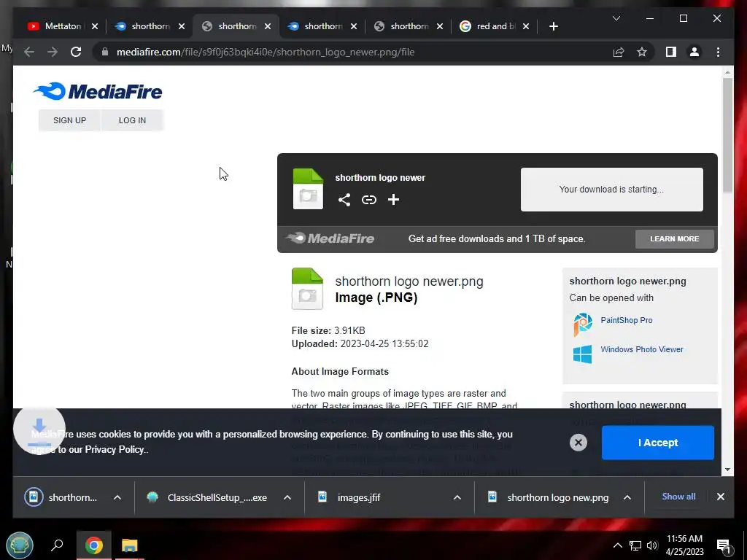
Task: Expand options for shorthorn logo new.png download
Action: point(627,497)
